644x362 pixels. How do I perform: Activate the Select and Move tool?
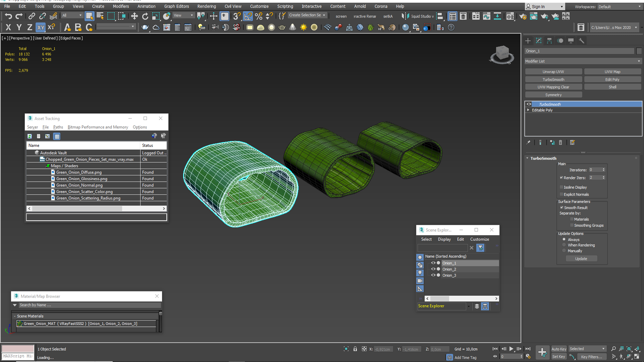pos(134,16)
